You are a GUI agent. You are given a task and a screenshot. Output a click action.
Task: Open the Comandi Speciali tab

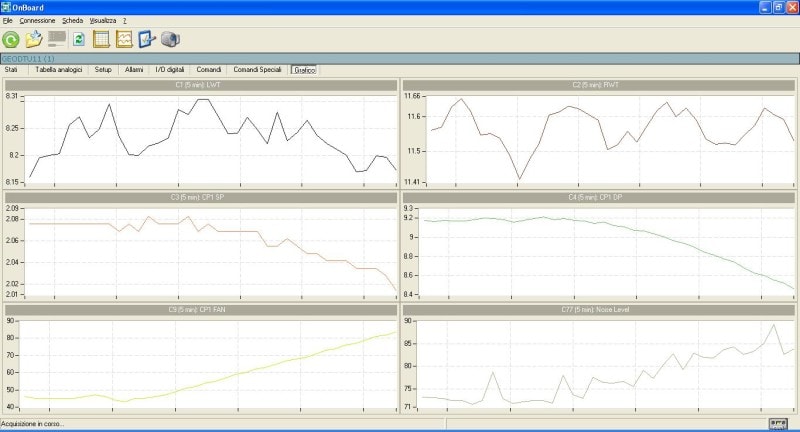pyautogui.click(x=257, y=70)
